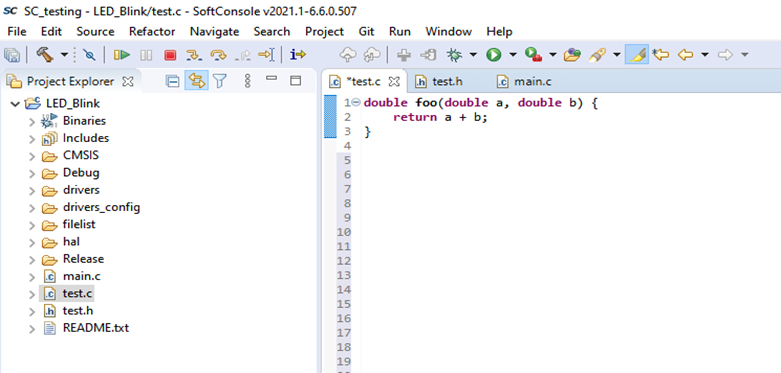The width and height of the screenshot is (781, 373).
Task: Click the Resume debug icon
Action: 122,55
